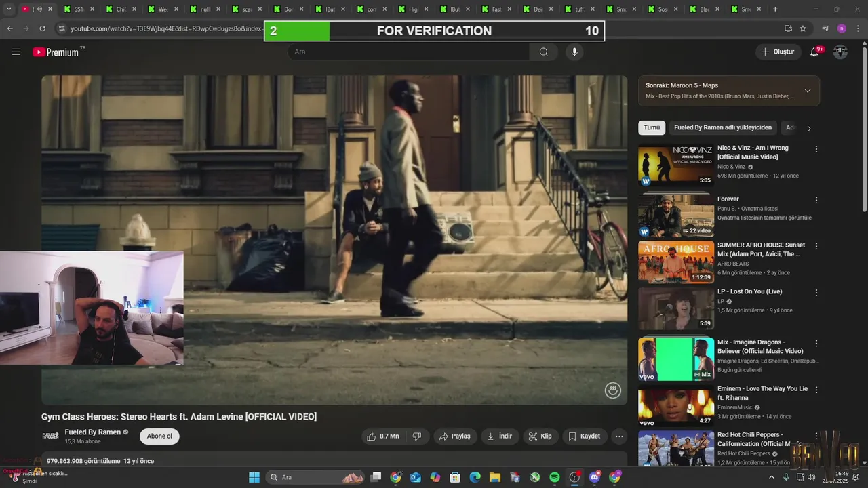Open options menu for LP - Lost On You

[x=816, y=293]
